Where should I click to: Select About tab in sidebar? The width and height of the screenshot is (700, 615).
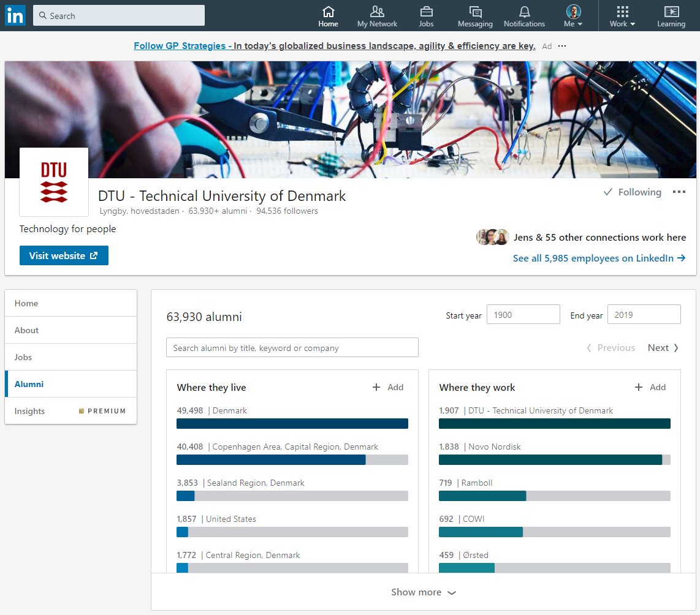click(x=71, y=330)
